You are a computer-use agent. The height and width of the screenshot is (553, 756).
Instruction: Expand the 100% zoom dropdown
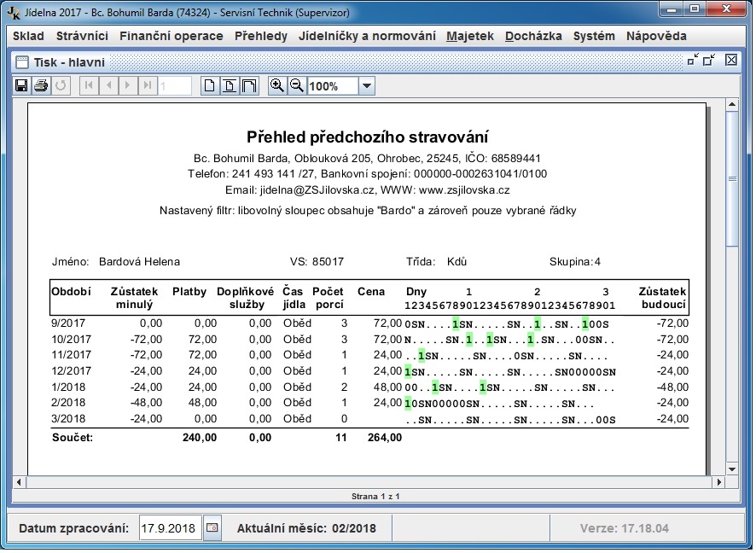(366, 86)
